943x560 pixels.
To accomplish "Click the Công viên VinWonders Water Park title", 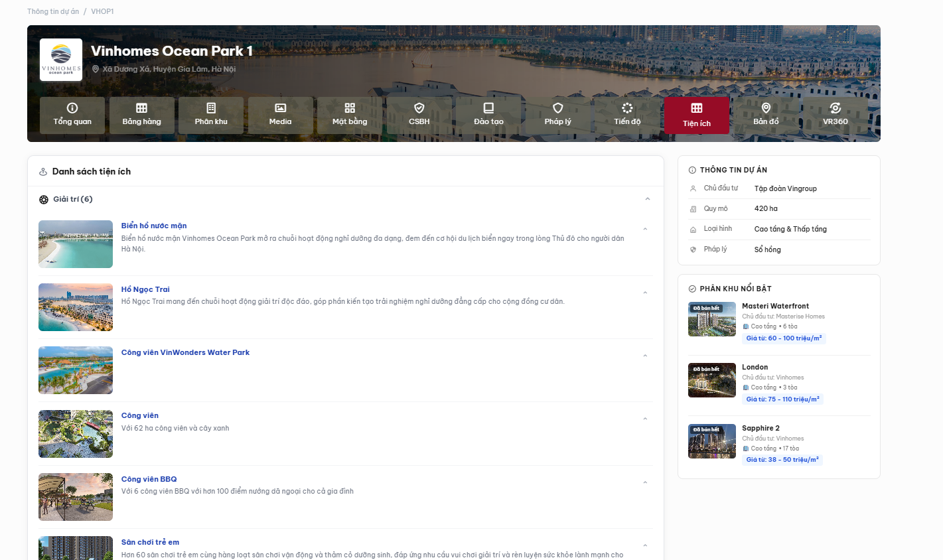I will tap(185, 352).
